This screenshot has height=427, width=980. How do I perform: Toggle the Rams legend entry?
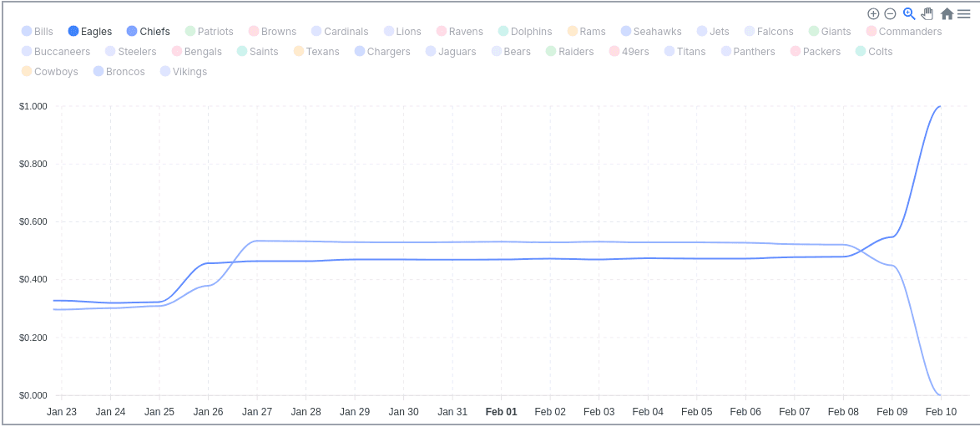[x=587, y=31]
